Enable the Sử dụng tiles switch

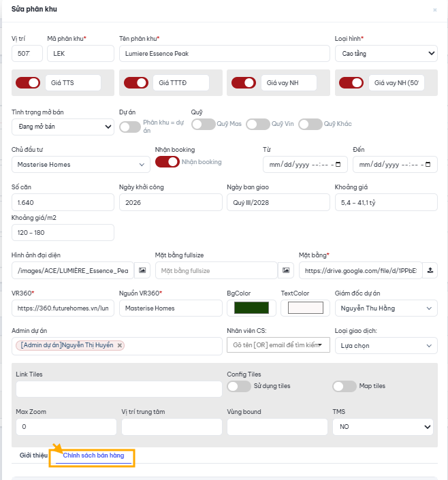[239, 386]
